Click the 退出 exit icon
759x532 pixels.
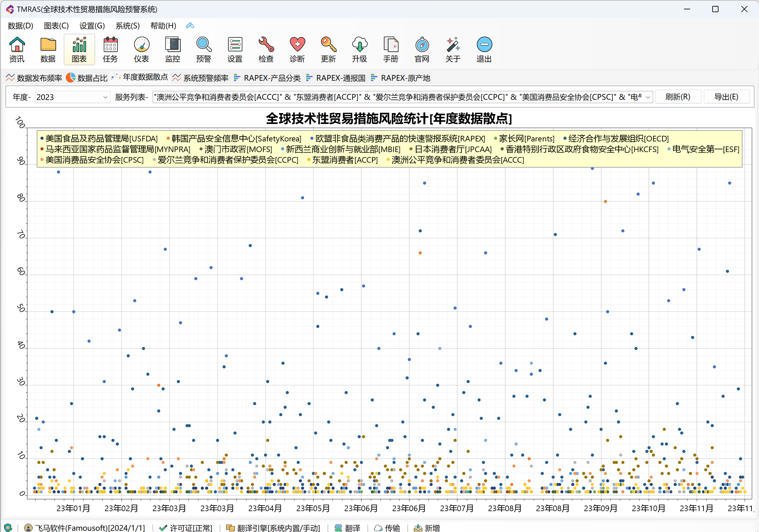point(484,50)
